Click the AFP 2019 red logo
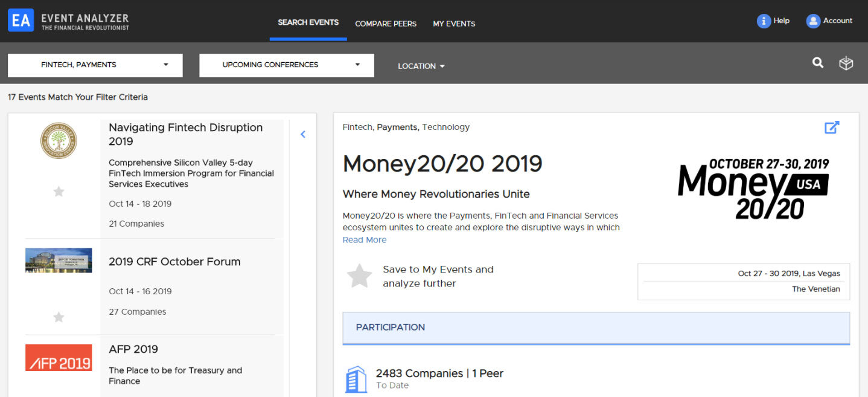This screenshot has height=397, width=868. [59, 358]
